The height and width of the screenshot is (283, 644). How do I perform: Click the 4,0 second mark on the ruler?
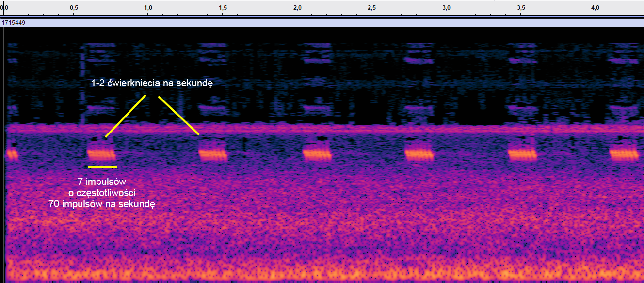click(x=596, y=8)
